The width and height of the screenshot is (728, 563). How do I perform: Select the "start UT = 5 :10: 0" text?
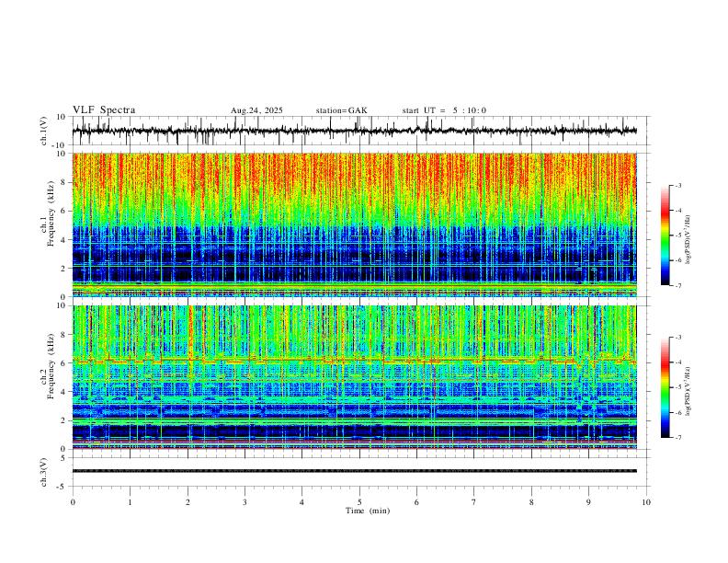[444, 110]
